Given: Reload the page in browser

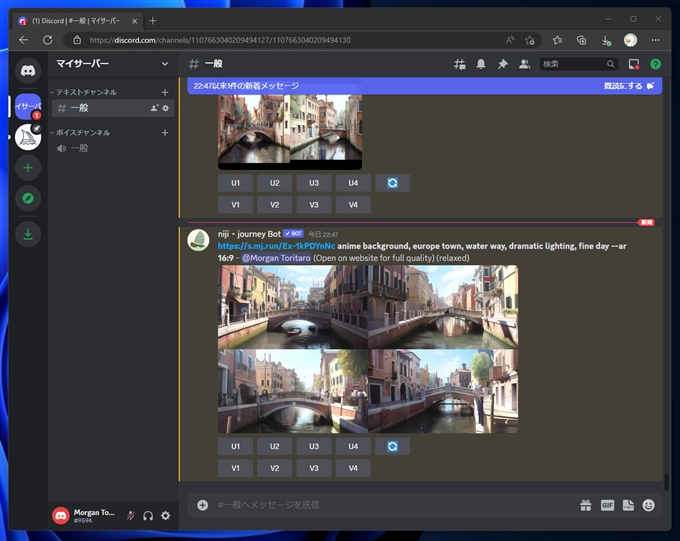Looking at the screenshot, I should click(x=48, y=40).
